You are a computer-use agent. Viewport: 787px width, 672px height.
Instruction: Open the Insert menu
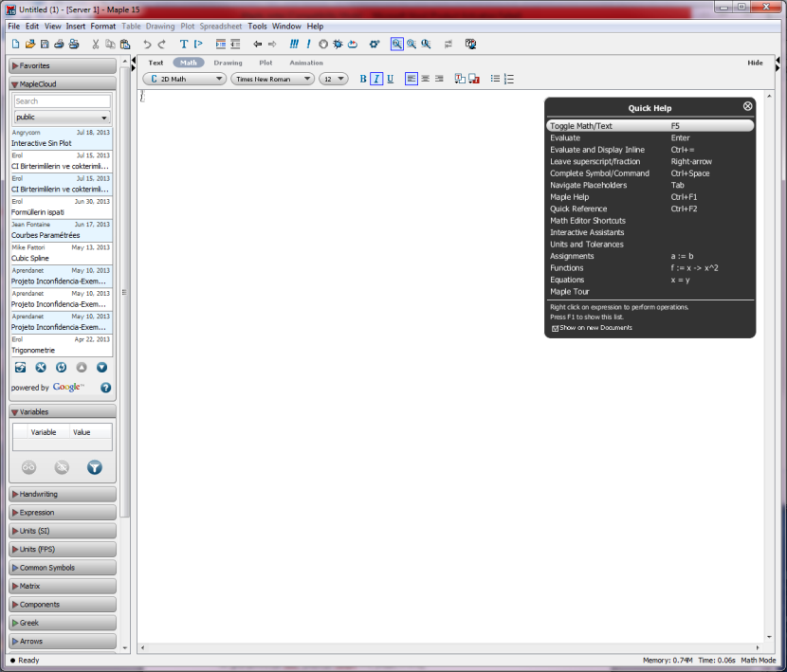(76, 27)
